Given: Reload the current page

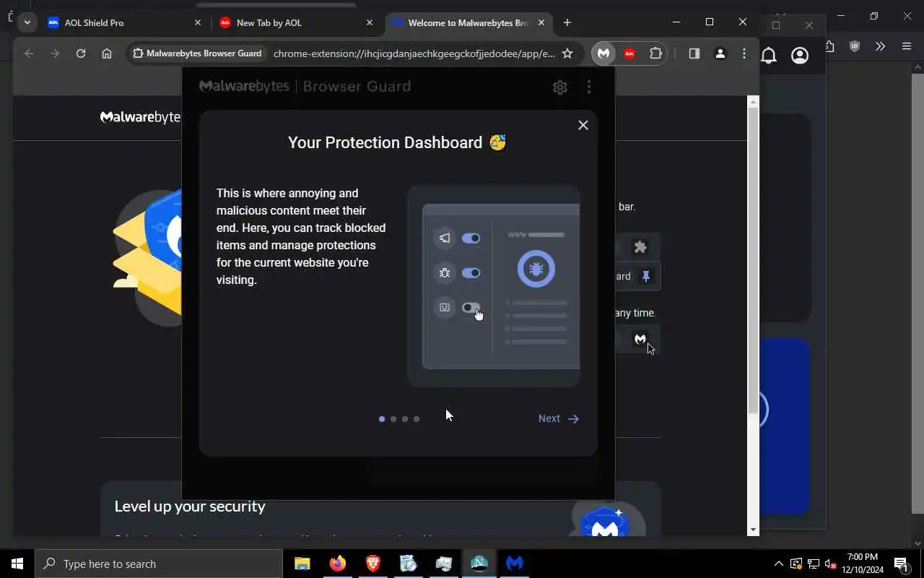Looking at the screenshot, I should [x=81, y=53].
